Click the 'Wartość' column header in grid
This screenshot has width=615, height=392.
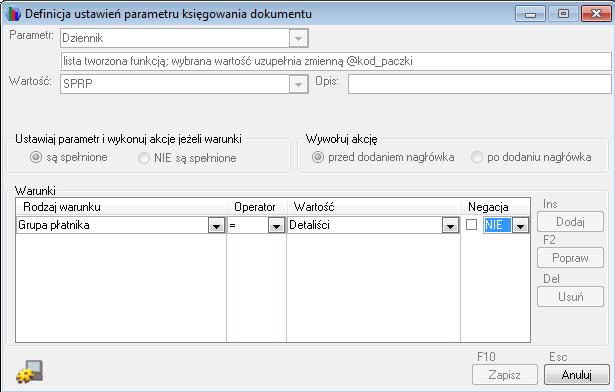pyautogui.click(x=374, y=207)
